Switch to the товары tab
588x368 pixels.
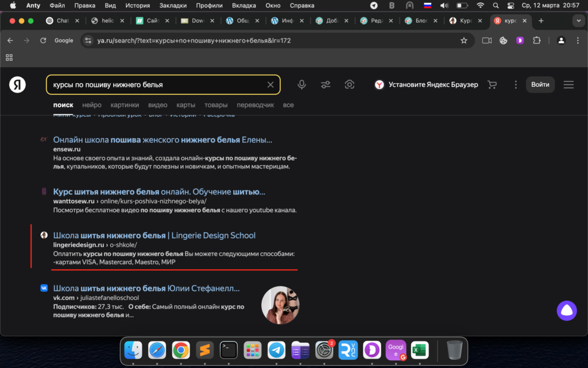pos(216,105)
